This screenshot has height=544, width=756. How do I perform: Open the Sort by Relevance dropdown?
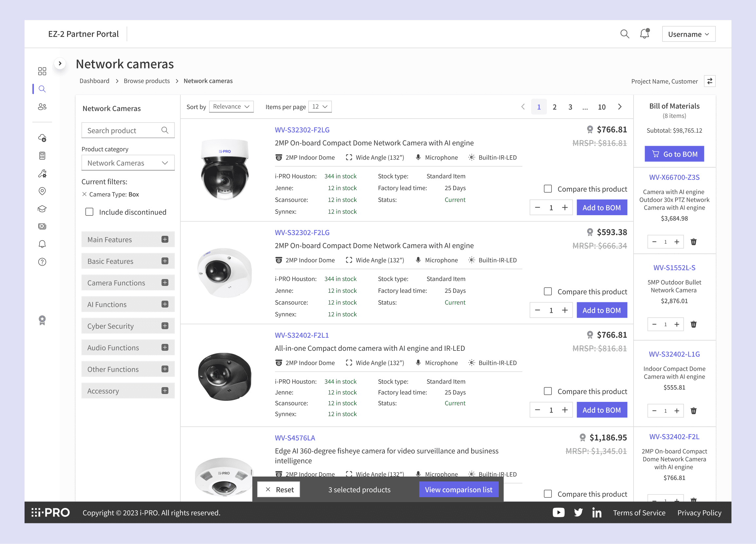(231, 107)
